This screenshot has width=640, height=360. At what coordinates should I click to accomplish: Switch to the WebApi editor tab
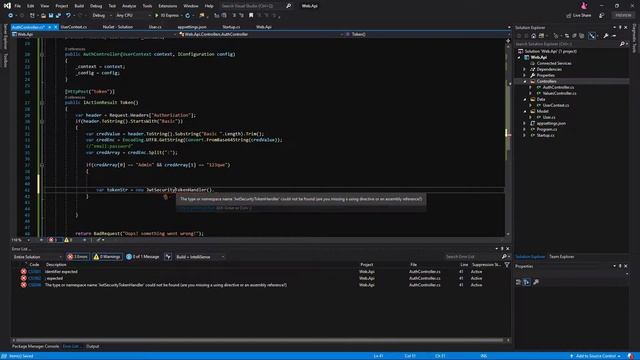[x=264, y=27]
